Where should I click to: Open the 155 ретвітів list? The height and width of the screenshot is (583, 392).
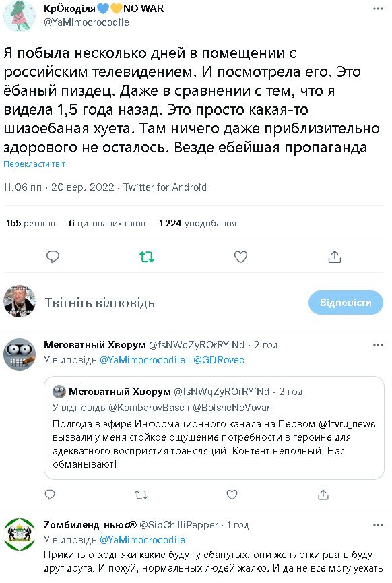pyautogui.click(x=30, y=223)
